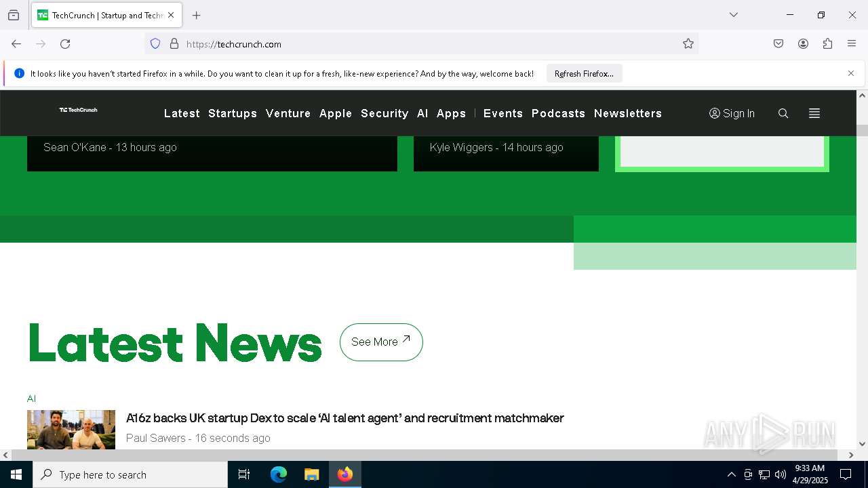Image resolution: width=868 pixels, height=488 pixels.
Task: Open the Action Center notifications icon
Action: (x=846, y=474)
